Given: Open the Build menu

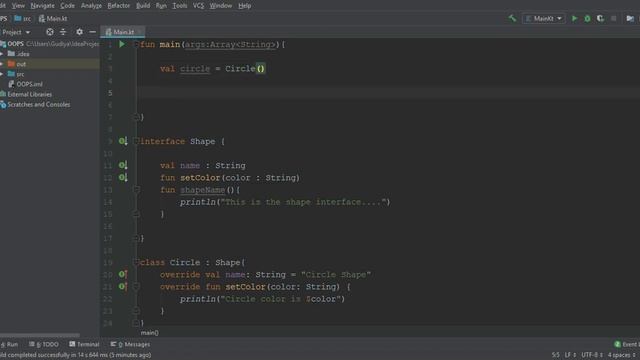Looking at the screenshot, I should point(143,6).
